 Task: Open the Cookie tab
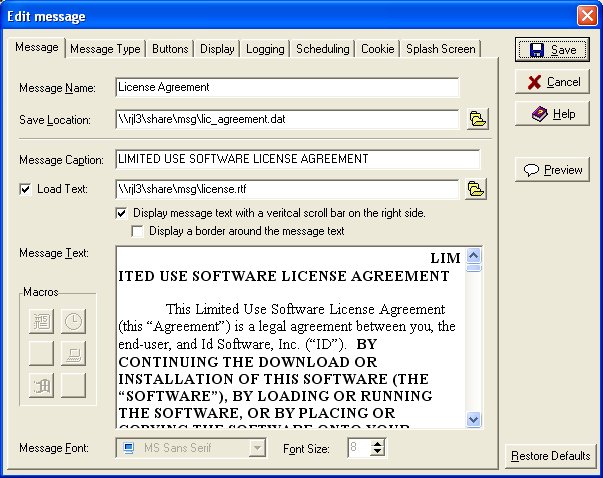pyautogui.click(x=378, y=49)
